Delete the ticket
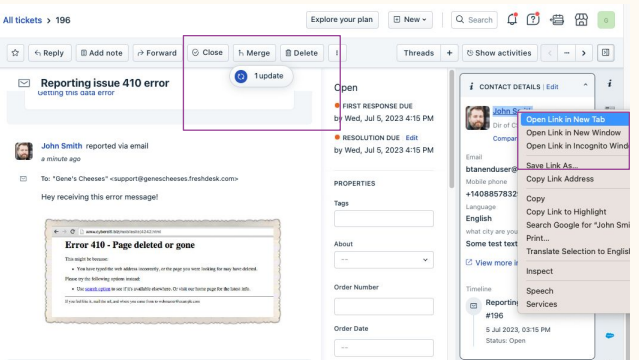The height and width of the screenshot is (360, 639). (x=302, y=53)
